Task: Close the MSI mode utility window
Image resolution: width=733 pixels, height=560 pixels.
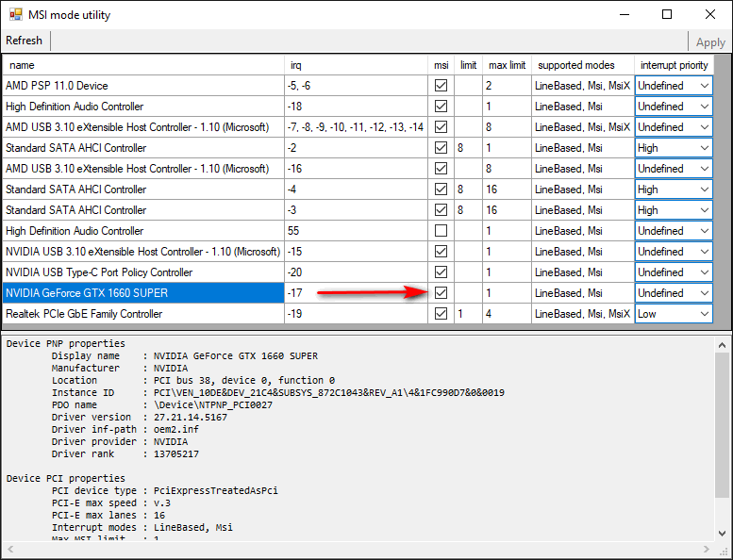Action: (x=710, y=14)
